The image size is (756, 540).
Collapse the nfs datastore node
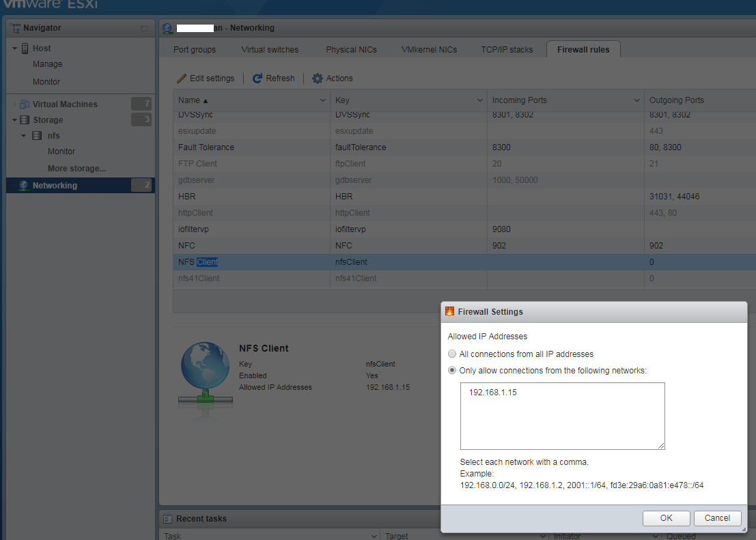pos(24,136)
